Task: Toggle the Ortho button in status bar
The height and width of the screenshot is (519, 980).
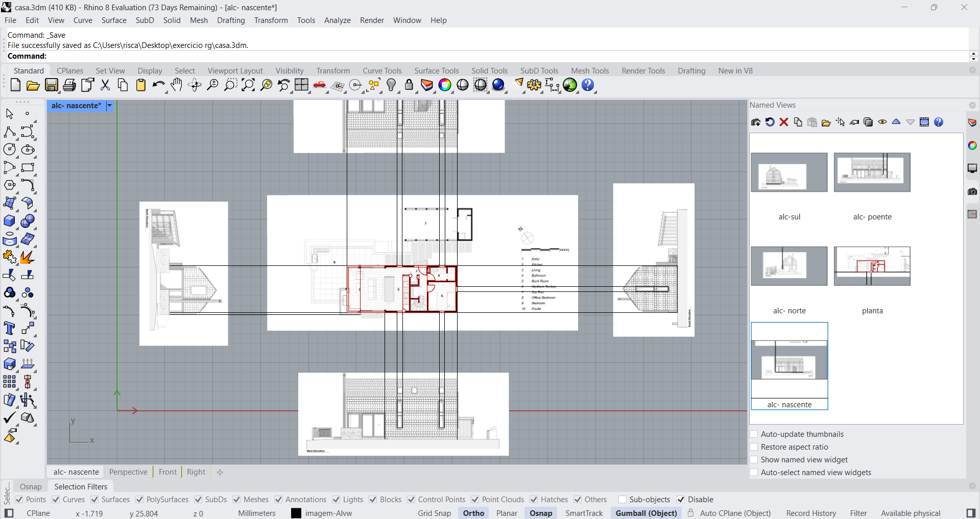Action: [473, 513]
